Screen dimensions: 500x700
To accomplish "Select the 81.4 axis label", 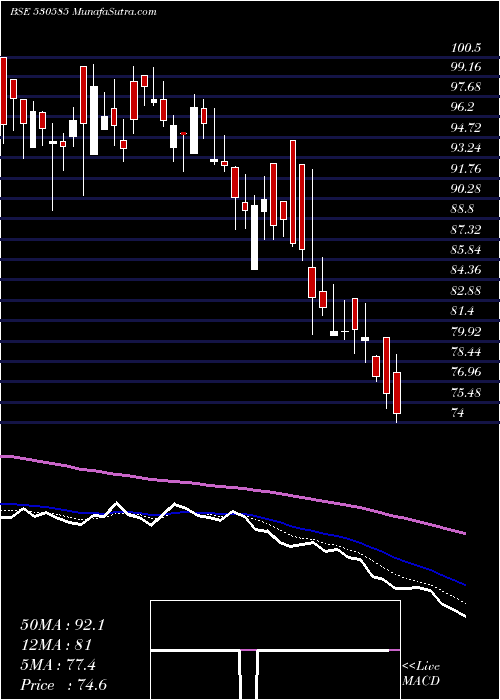I will point(462,311).
